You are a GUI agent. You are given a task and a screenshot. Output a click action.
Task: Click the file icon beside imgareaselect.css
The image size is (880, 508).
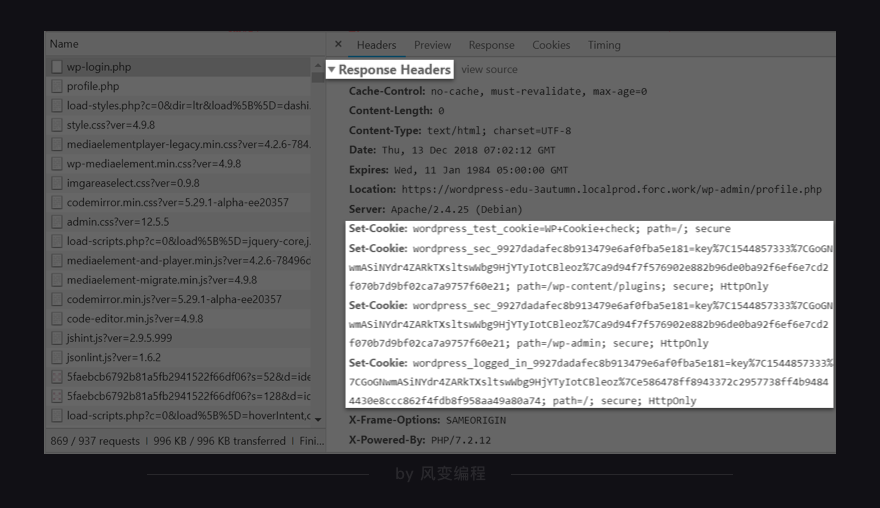pos(57,183)
